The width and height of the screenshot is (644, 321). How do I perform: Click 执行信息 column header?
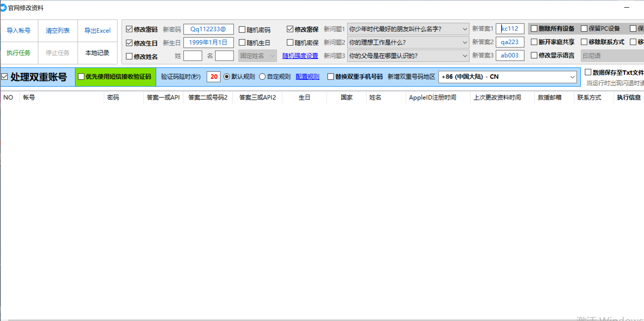tap(629, 97)
